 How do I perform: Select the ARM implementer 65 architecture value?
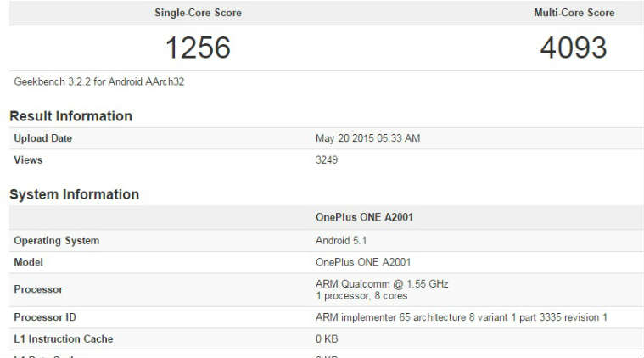pyautogui.click(x=462, y=317)
